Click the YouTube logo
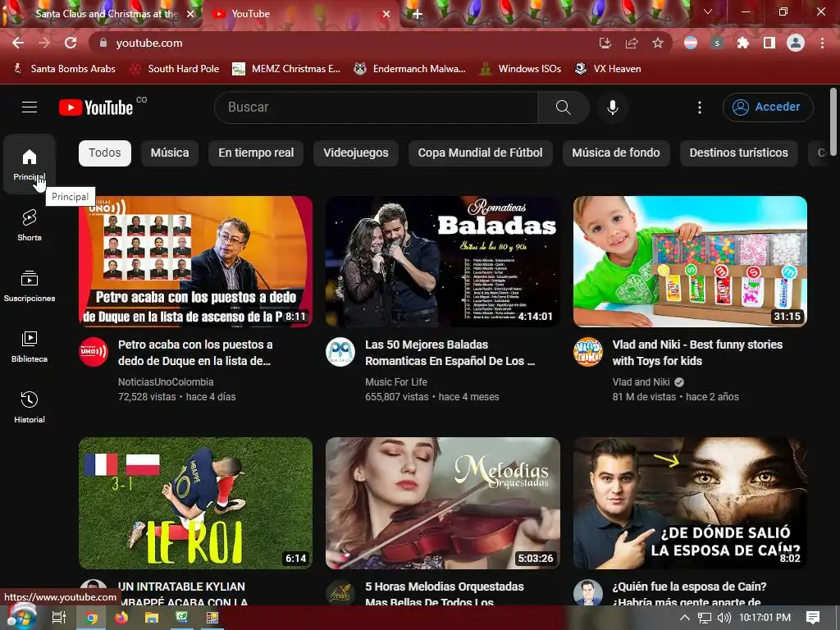 pos(96,107)
